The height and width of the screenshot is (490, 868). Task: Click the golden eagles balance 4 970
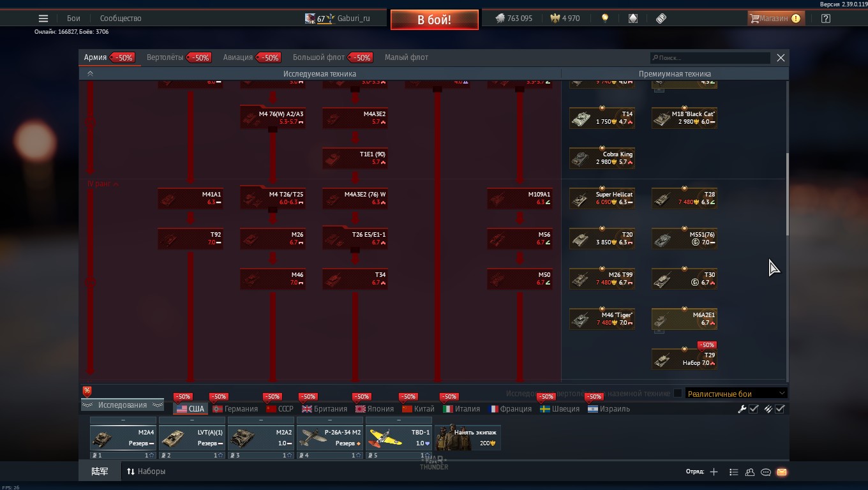point(565,19)
